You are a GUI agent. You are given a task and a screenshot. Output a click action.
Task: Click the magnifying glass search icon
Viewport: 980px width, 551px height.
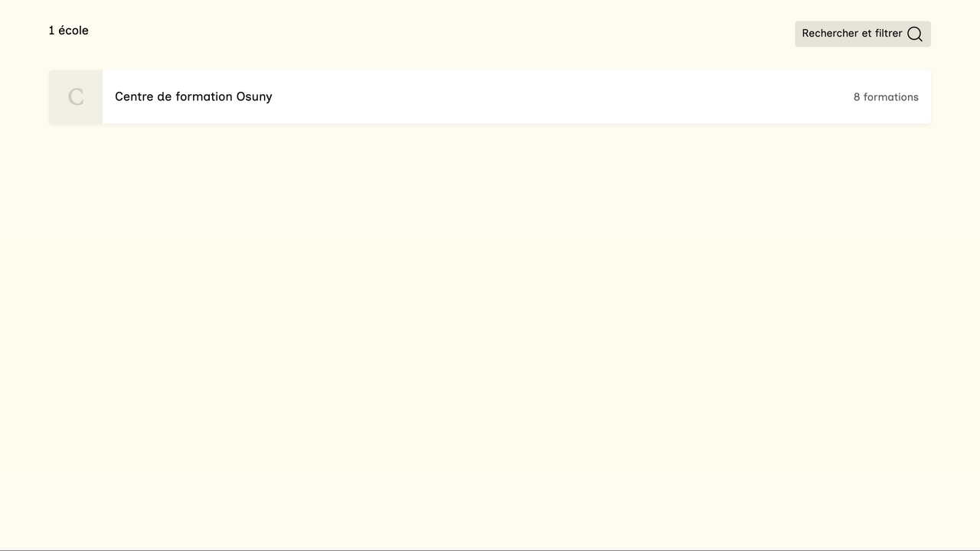914,34
